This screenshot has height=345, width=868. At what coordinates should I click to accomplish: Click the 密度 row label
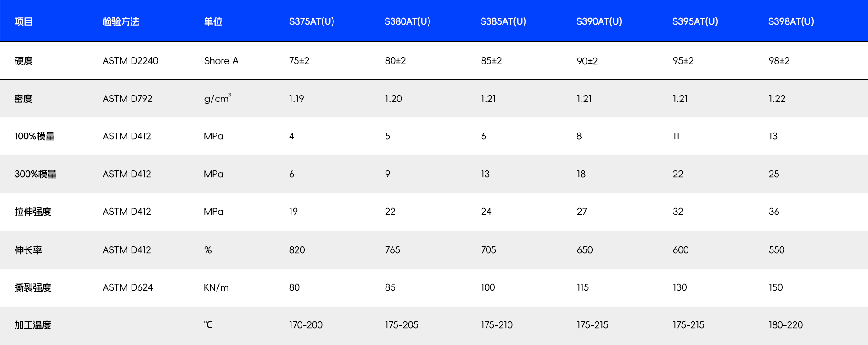point(24,99)
